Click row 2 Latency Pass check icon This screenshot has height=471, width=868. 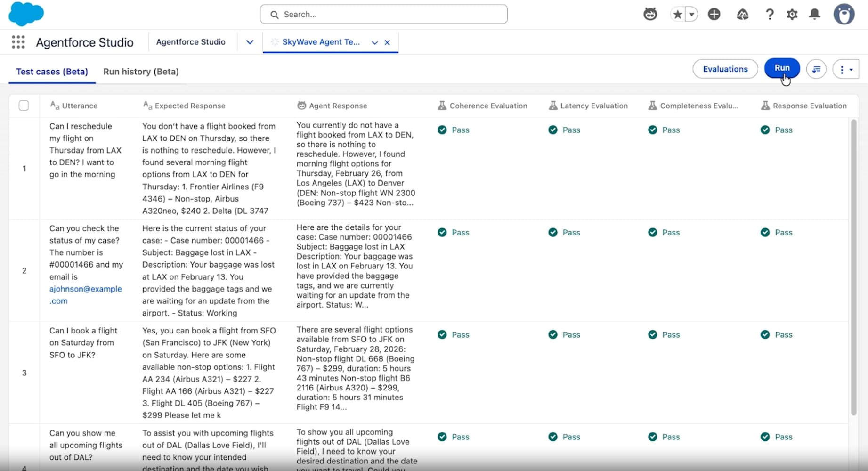tap(553, 232)
